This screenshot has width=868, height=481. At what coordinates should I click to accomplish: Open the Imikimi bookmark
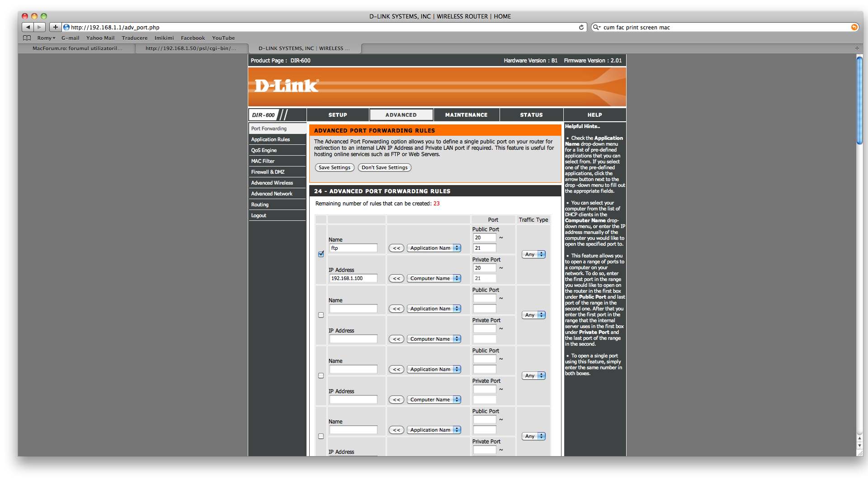point(164,38)
